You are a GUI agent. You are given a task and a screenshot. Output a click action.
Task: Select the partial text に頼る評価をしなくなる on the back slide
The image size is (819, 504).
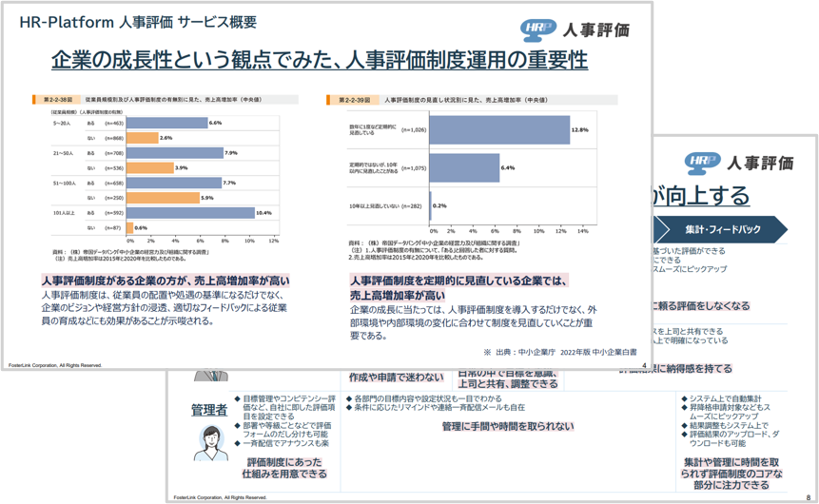tap(701, 306)
